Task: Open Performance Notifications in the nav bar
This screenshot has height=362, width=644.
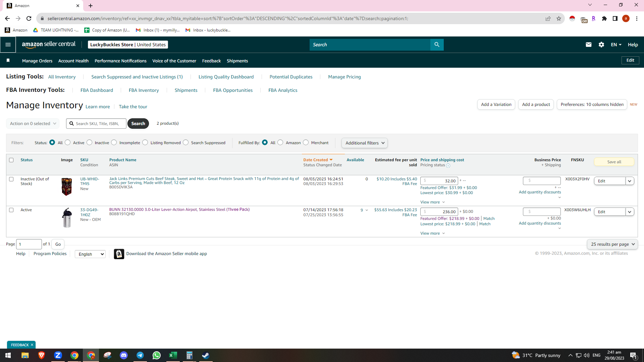Action: click(x=120, y=61)
